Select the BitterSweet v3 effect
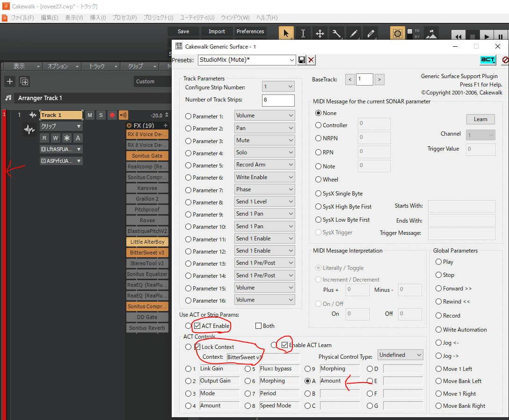 click(147, 253)
